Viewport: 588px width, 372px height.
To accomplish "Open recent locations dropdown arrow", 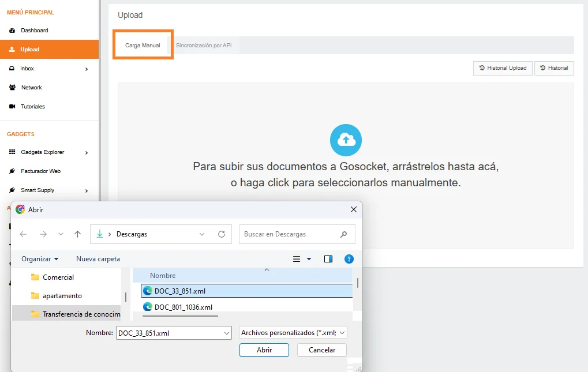I will click(61, 234).
